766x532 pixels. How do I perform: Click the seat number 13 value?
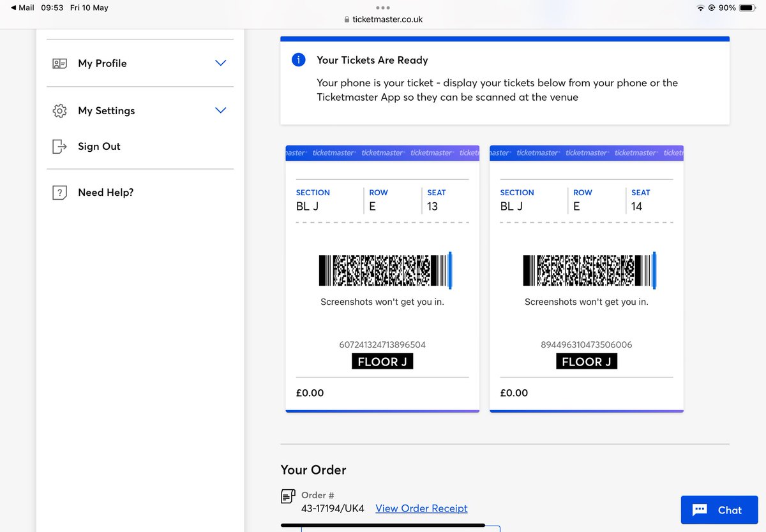point(433,206)
